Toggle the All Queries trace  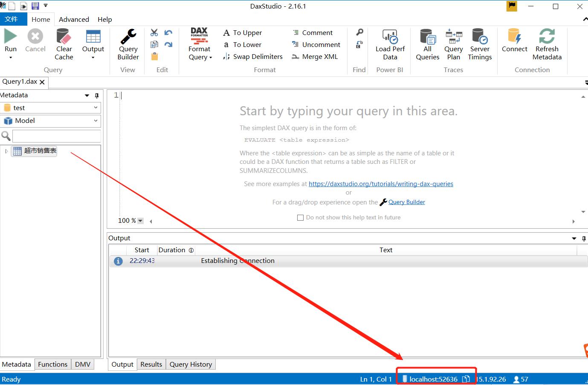(x=427, y=37)
